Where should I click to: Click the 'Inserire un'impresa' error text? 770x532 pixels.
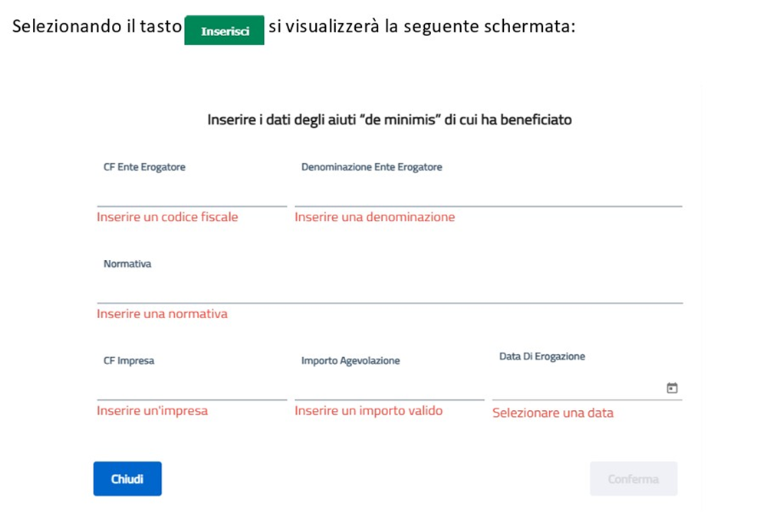(x=152, y=410)
